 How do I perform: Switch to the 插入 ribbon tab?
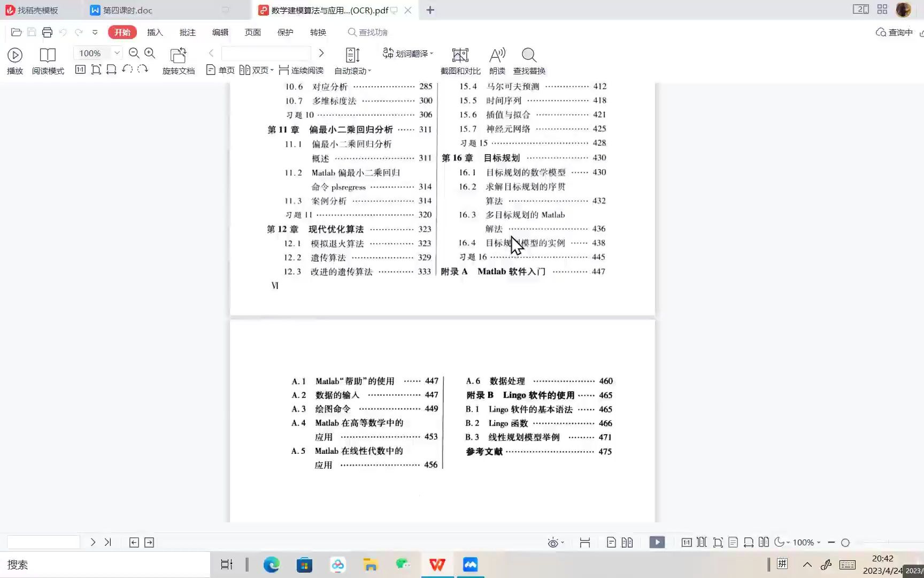coord(155,32)
